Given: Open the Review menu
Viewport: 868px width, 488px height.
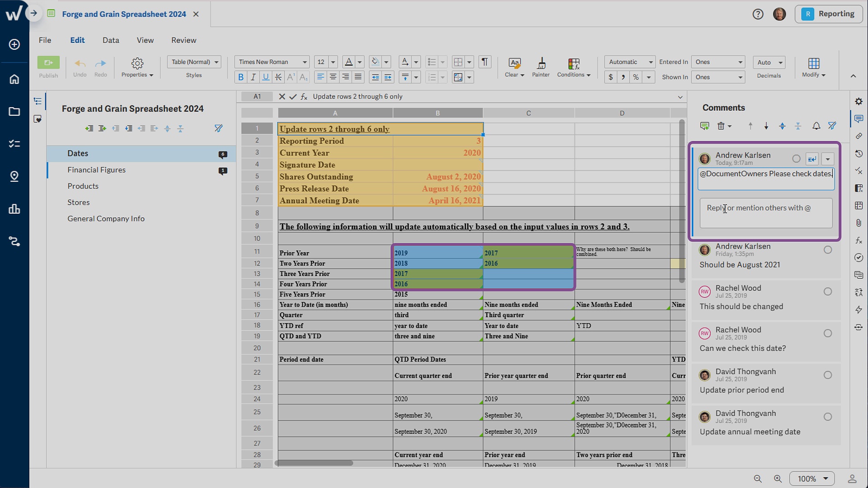Looking at the screenshot, I should (184, 40).
